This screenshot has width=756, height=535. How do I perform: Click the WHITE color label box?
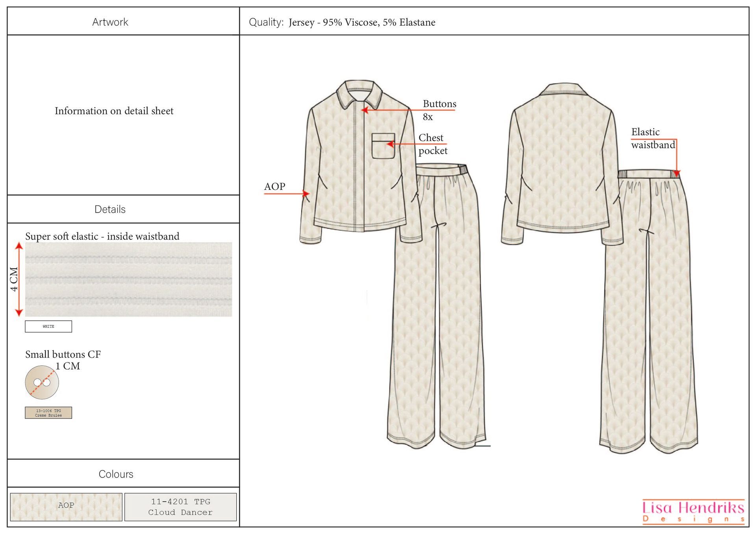point(48,326)
